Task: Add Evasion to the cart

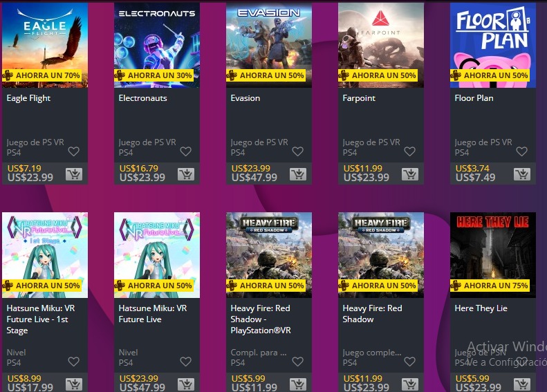Action: coord(298,174)
